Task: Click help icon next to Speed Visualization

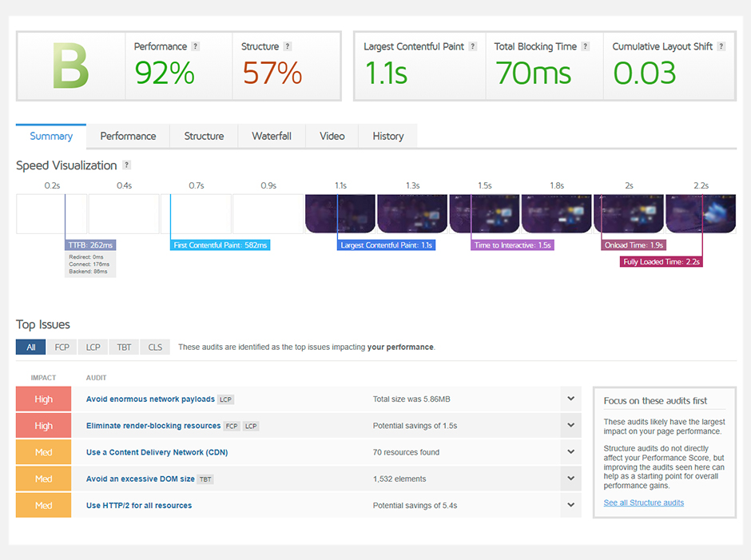Action: click(x=126, y=165)
